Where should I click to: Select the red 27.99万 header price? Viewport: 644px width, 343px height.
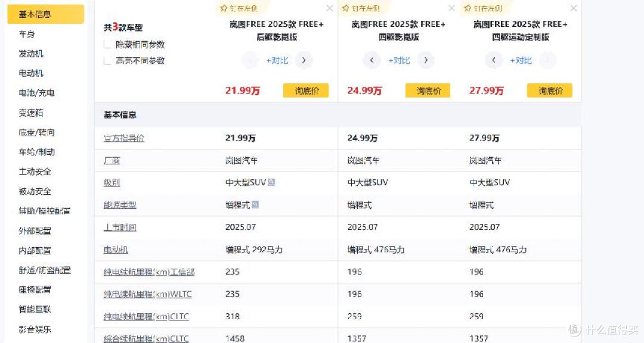(487, 91)
